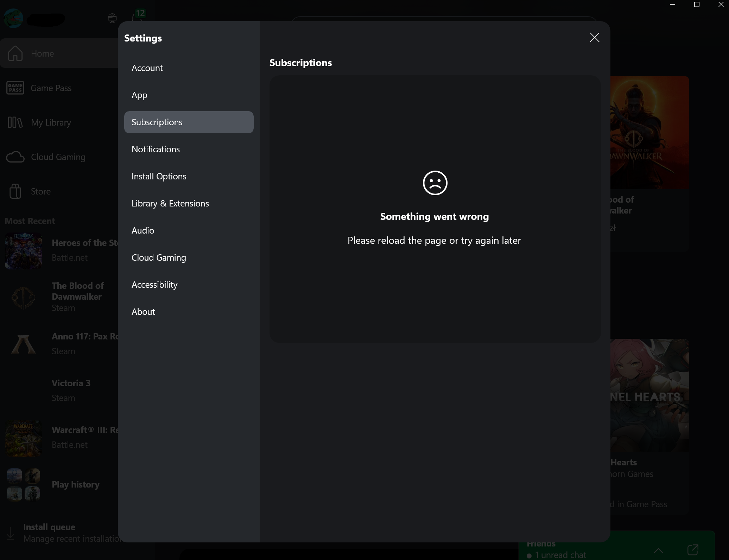The height and width of the screenshot is (560, 729).
Task: Click the My Library books icon
Action: [x=15, y=122]
